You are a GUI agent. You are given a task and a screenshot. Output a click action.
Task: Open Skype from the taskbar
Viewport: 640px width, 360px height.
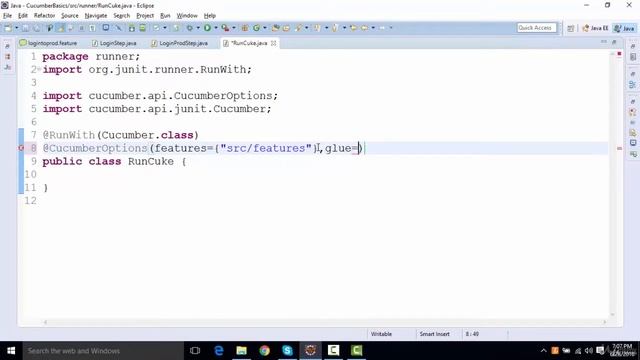pos(287,351)
